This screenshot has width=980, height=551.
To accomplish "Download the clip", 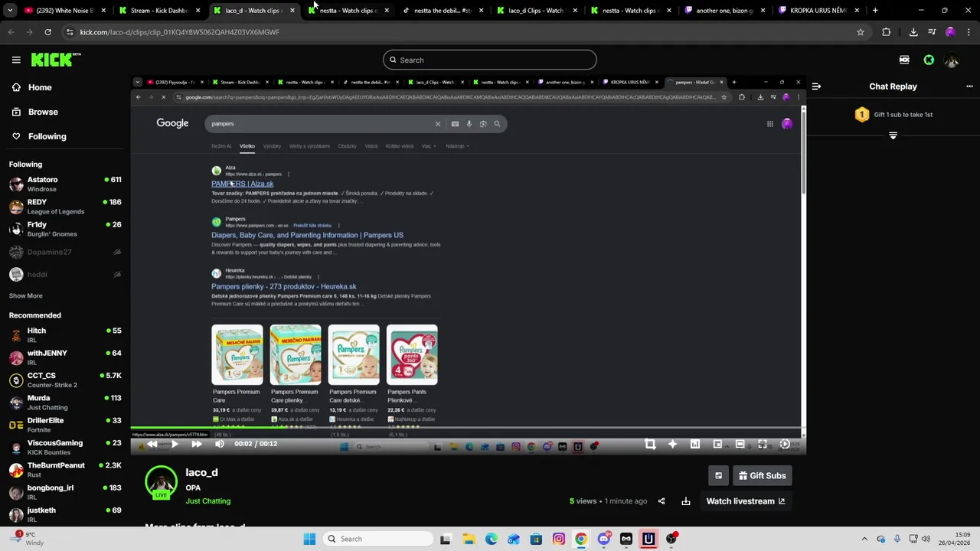I will point(686,501).
